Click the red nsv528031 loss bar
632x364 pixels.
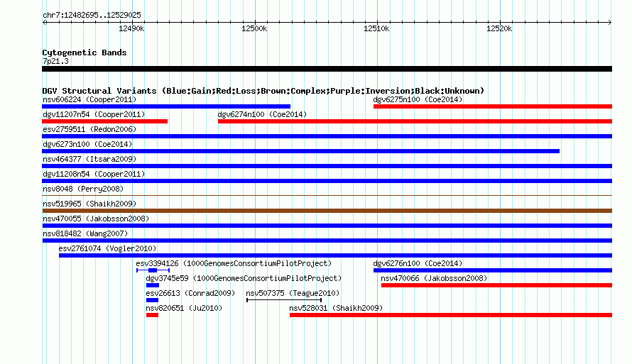click(451, 315)
